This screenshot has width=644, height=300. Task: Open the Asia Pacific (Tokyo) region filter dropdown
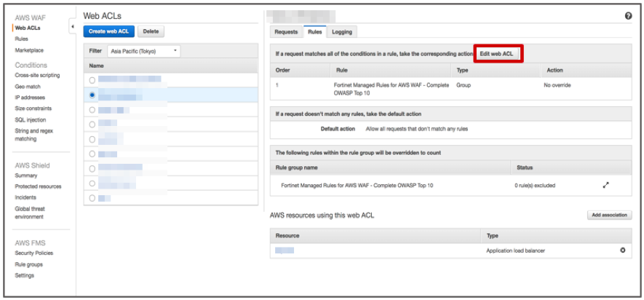pos(143,52)
